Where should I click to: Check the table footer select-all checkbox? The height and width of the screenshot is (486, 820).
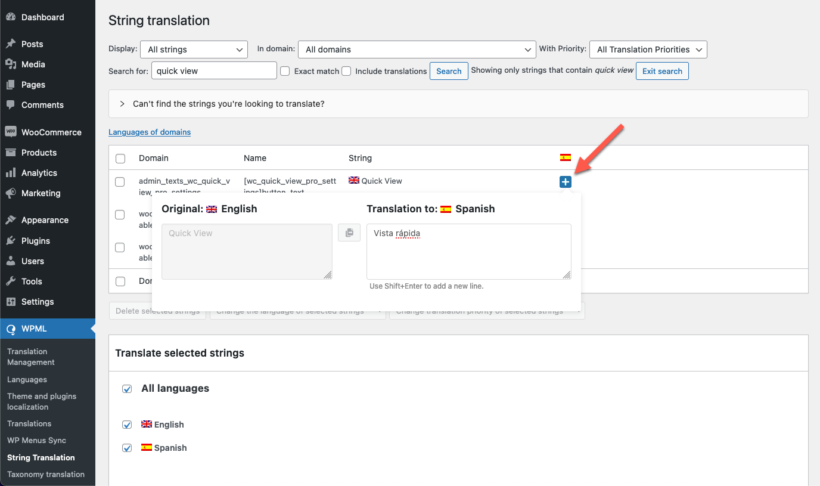tap(120, 281)
